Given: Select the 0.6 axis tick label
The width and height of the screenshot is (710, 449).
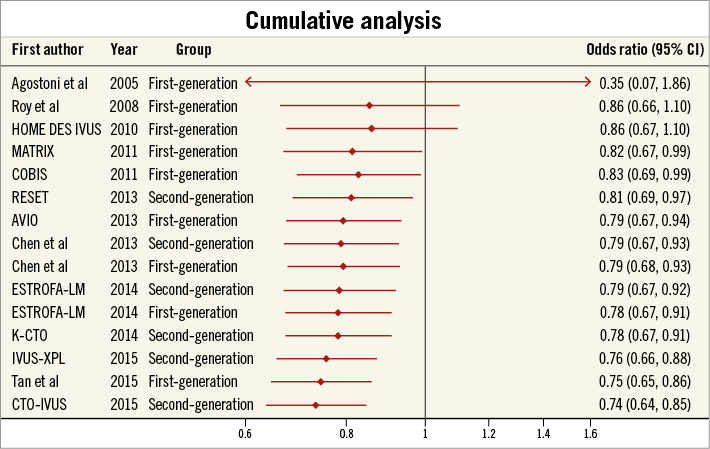Looking at the screenshot, I should pos(245,434).
